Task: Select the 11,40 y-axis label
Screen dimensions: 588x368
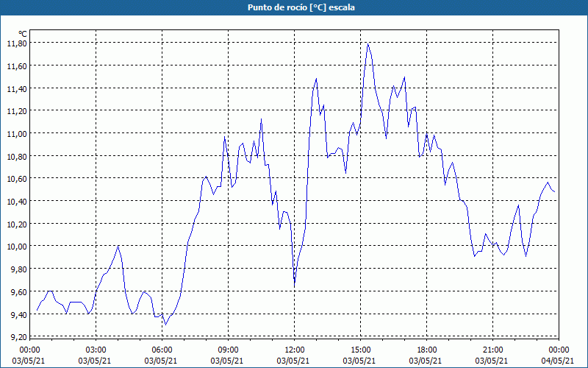Action: 17,88
